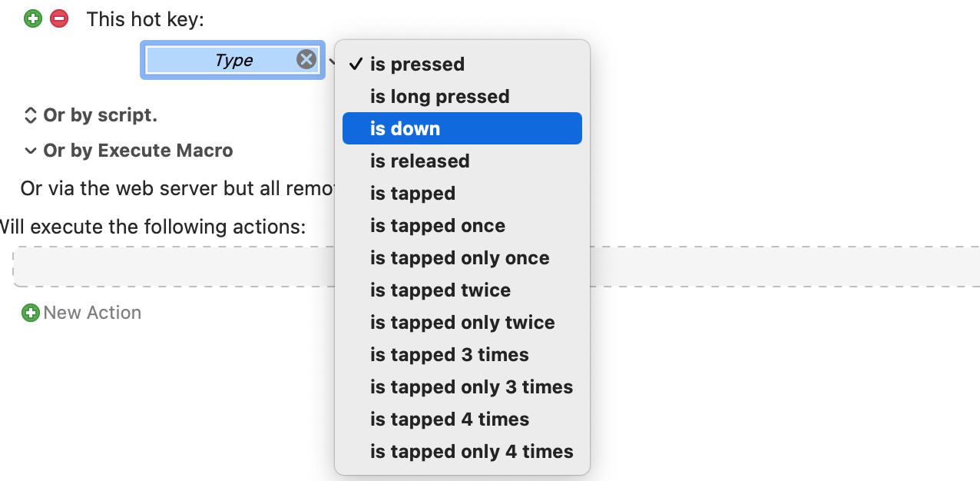Image resolution: width=980 pixels, height=481 pixels.
Task: Click the green New Action plus icon
Action: click(x=31, y=313)
